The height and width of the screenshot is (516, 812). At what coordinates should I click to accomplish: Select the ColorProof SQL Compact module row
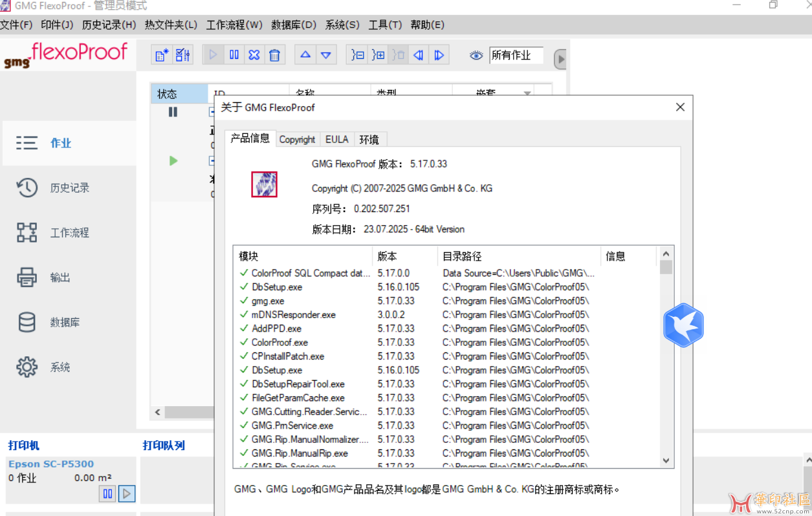(446, 273)
